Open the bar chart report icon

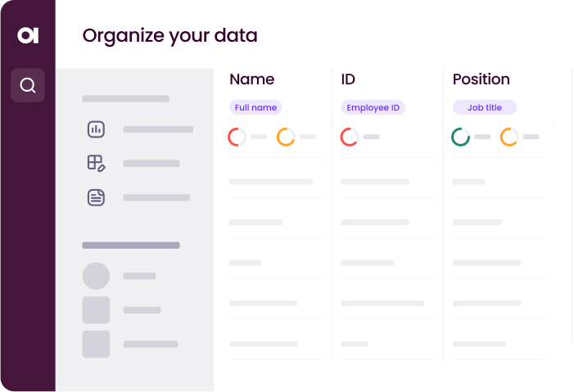click(97, 129)
